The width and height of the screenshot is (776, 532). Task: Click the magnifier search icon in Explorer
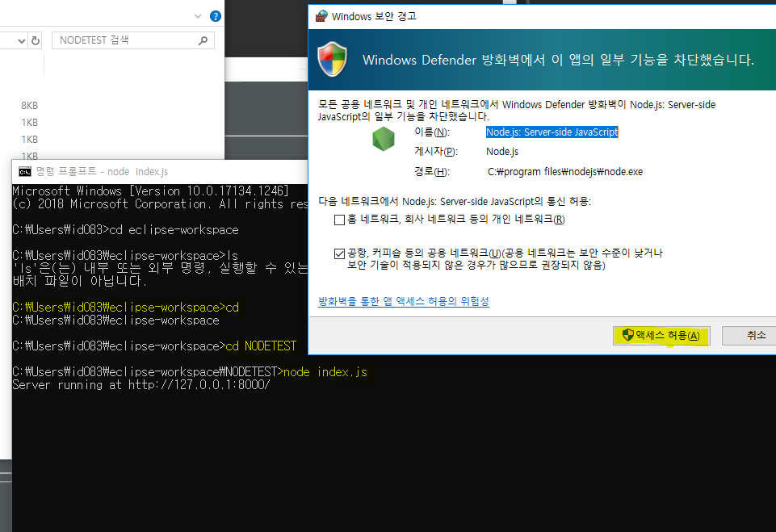(203, 40)
